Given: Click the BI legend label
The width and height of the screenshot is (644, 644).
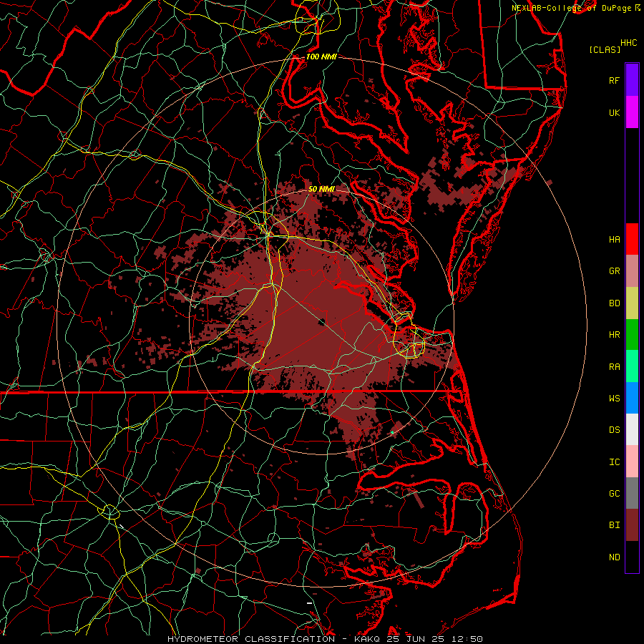Looking at the screenshot, I should click(x=614, y=525).
